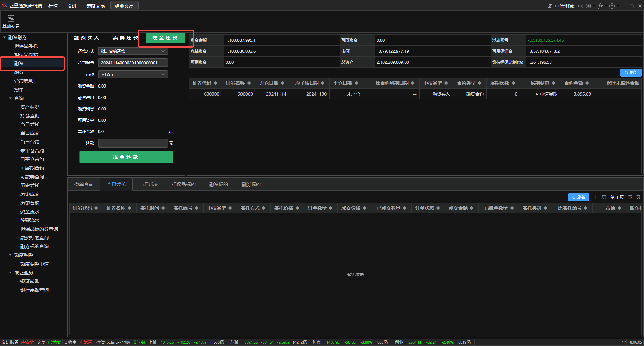The height and width of the screenshot is (346, 644).
Task: Click the plus stepper in 还款 field
Action: click(164, 143)
